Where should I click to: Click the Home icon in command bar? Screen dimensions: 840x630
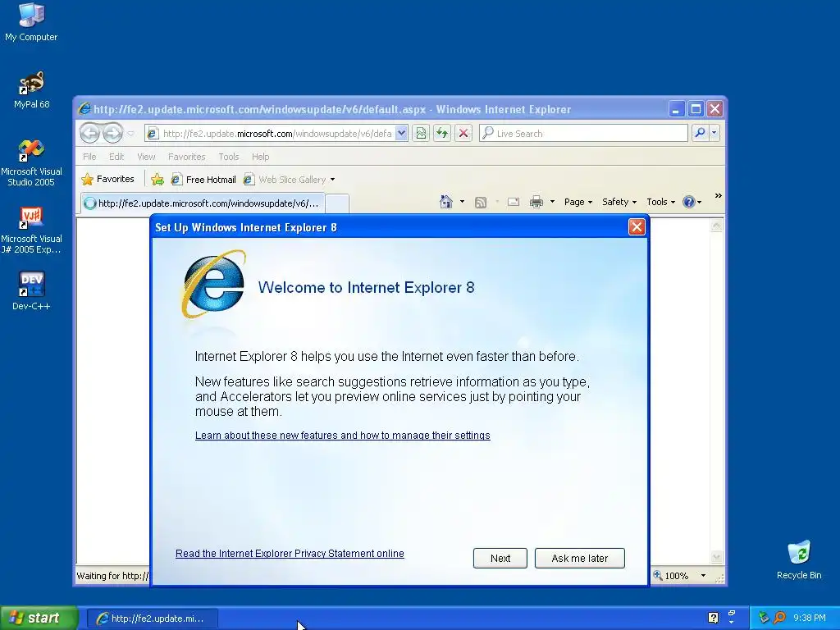pos(445,202)
